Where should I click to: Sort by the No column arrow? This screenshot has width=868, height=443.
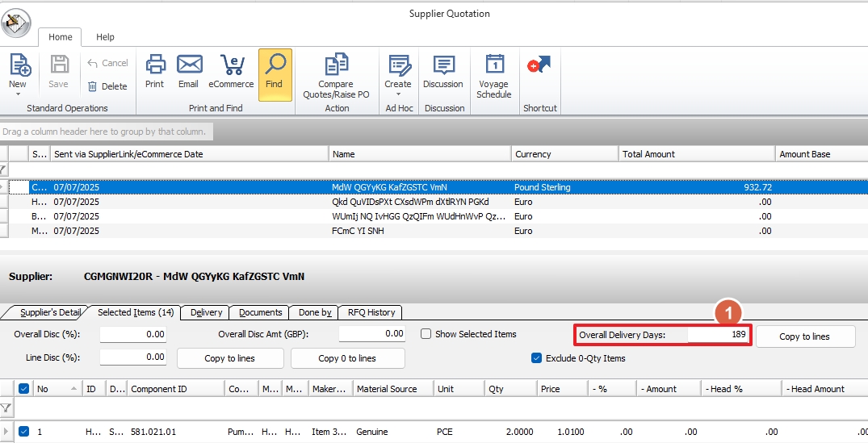coord(73,389)
